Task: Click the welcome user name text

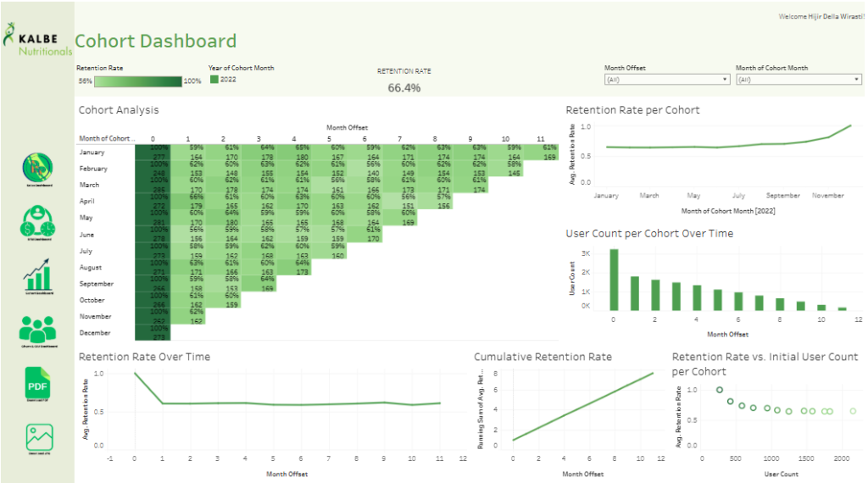Action: [820, 17]
